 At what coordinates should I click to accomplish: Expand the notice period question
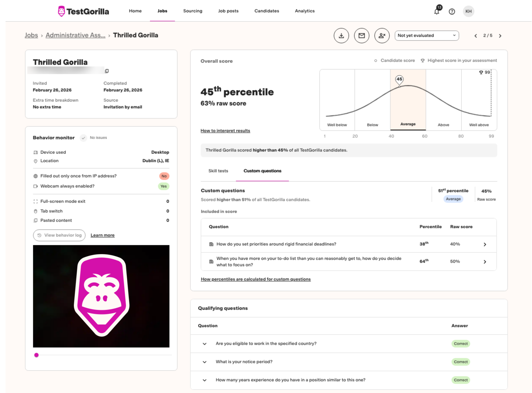(x=205, y=362)
